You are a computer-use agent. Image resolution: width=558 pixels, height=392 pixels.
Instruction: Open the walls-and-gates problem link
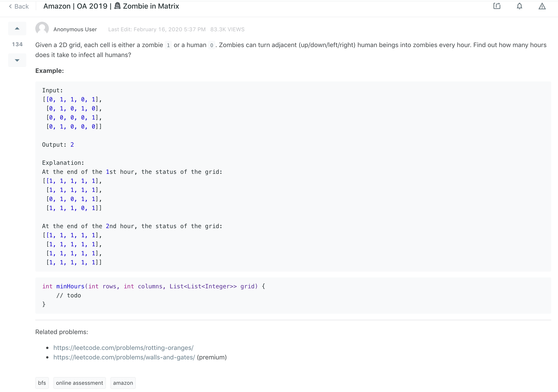coord(124,357)
